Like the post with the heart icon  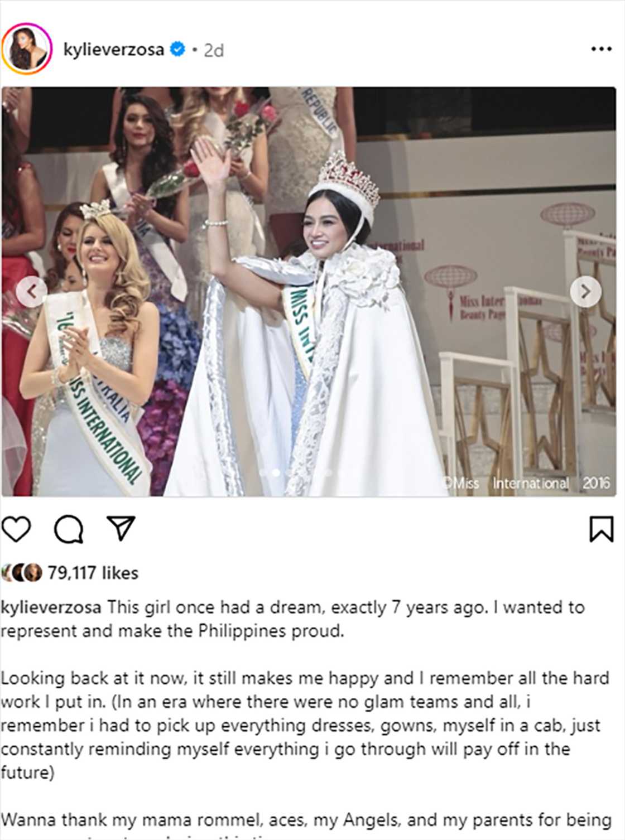pyautogui.click(x=16, y=529)
